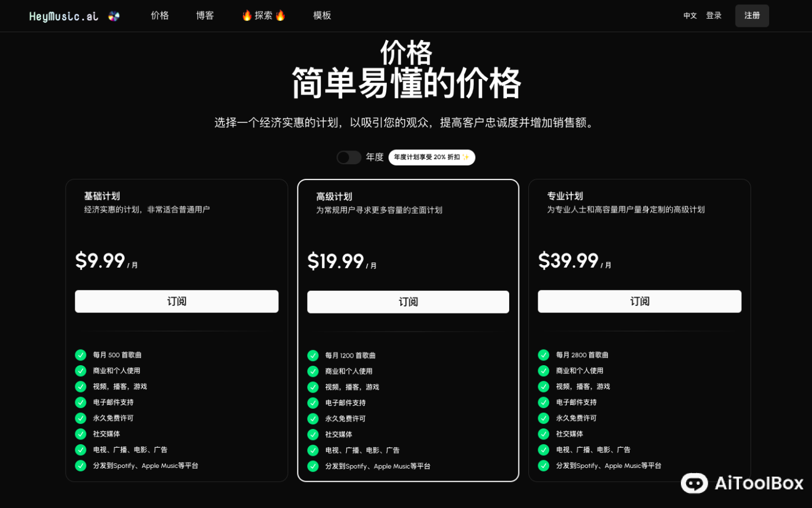Image resolution: width=812 pixels, height=508 pixels.
Task: Click the green checkmark beside 每月 500 首歌曲
Action: click(80, 355)
